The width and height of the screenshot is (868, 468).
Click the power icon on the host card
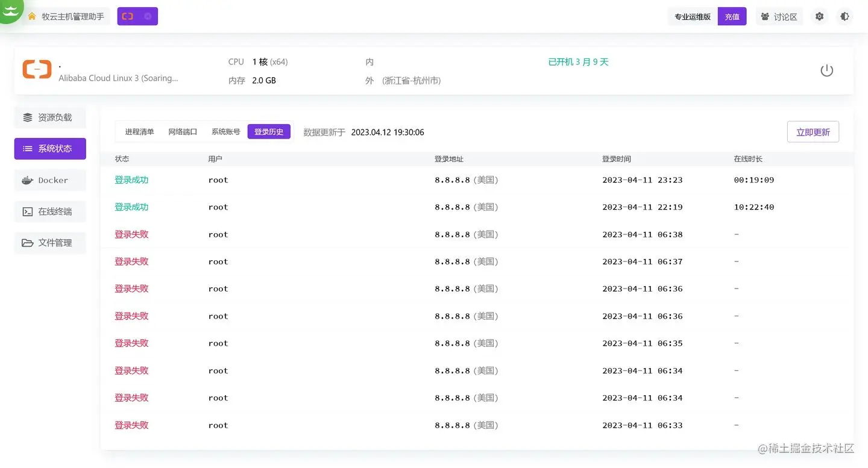[827, 70]
